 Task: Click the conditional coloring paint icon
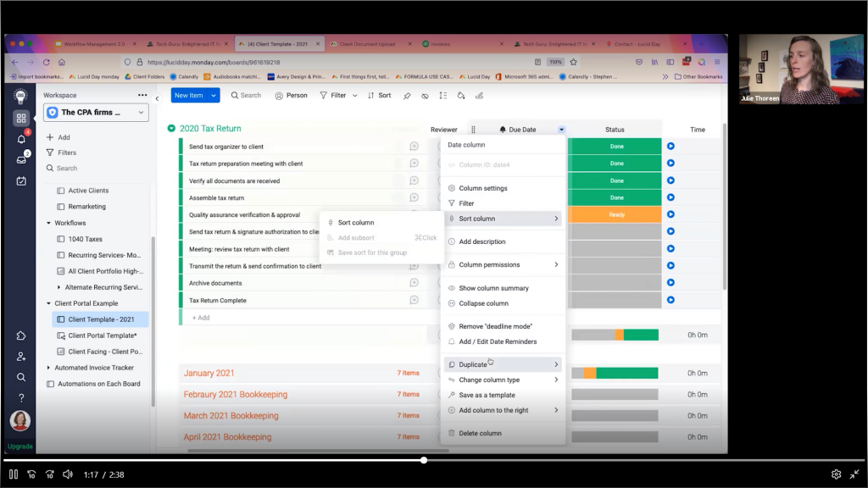(460, 96)
